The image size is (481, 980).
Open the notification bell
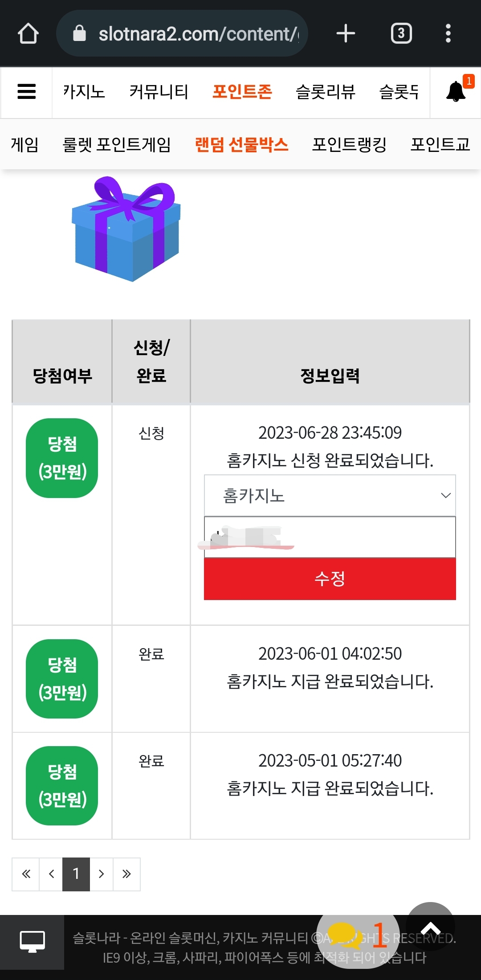(456, 91)
